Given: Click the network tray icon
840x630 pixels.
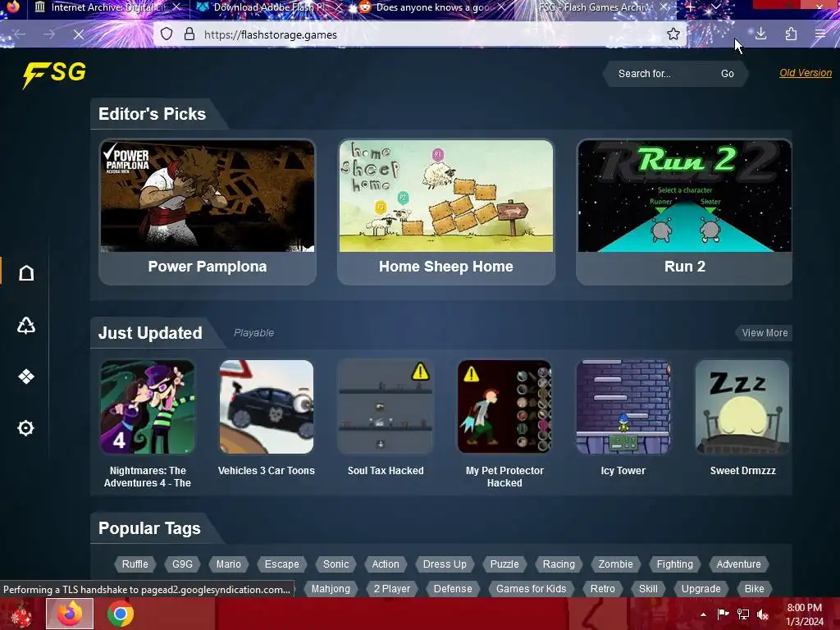Looking at the screenshot, I should pyautogui.click(x=743, y=614).
